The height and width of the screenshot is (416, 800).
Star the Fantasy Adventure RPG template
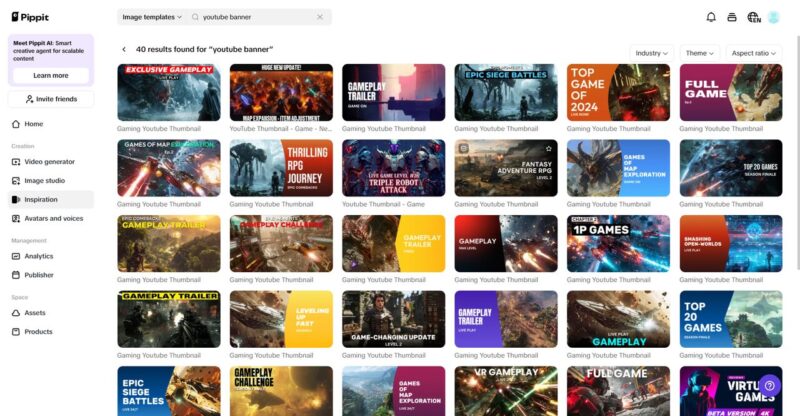548,149
